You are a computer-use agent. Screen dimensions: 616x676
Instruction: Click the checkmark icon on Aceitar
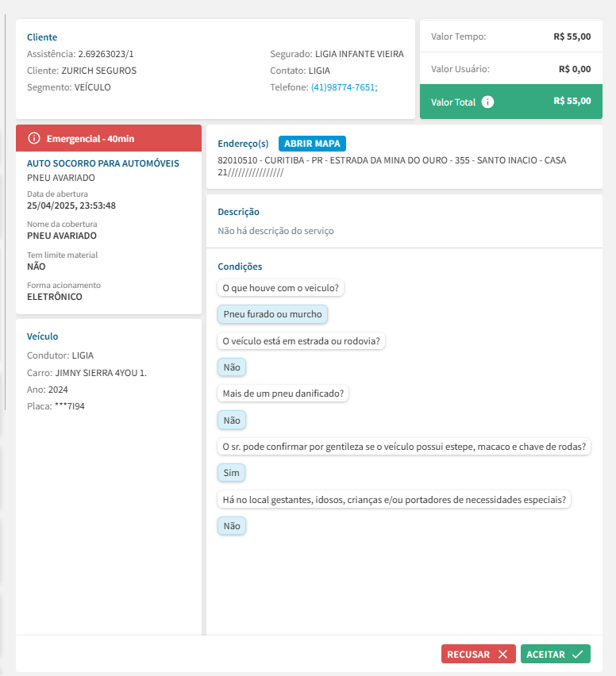coord(577,655)
